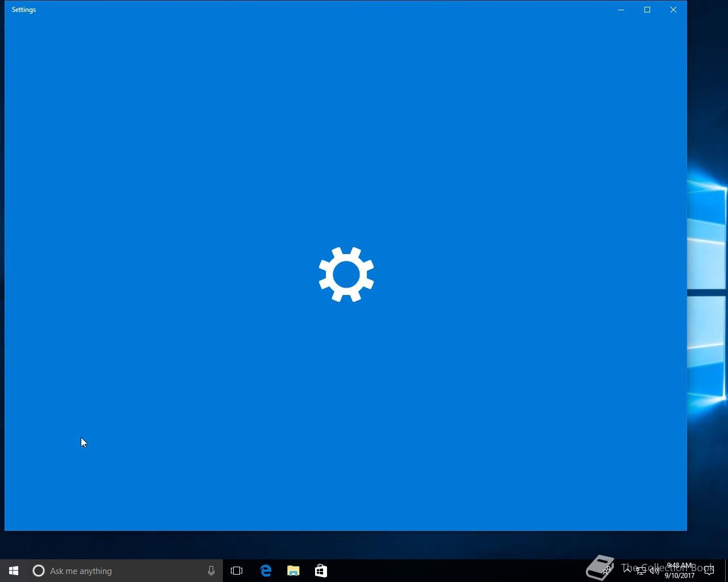Activate the Cortana microphone icon
The width and height of the screenshot is (728, 582).
click(x=211, y=571)
